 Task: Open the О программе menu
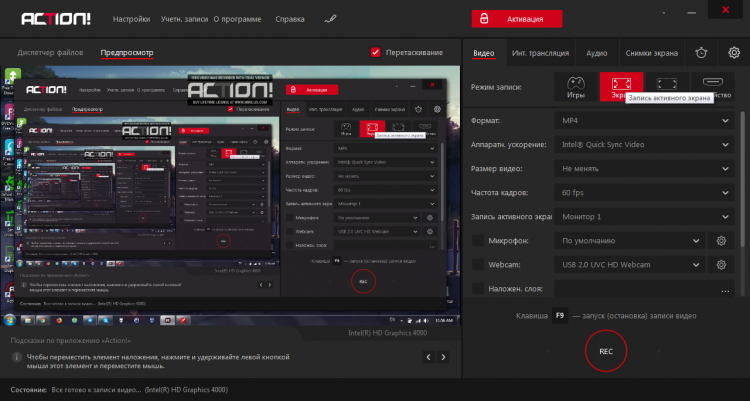click(x=237, y=19)
